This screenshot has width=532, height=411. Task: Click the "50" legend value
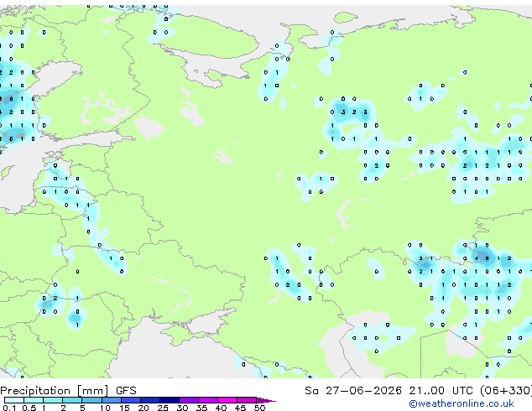coord(259,408)
